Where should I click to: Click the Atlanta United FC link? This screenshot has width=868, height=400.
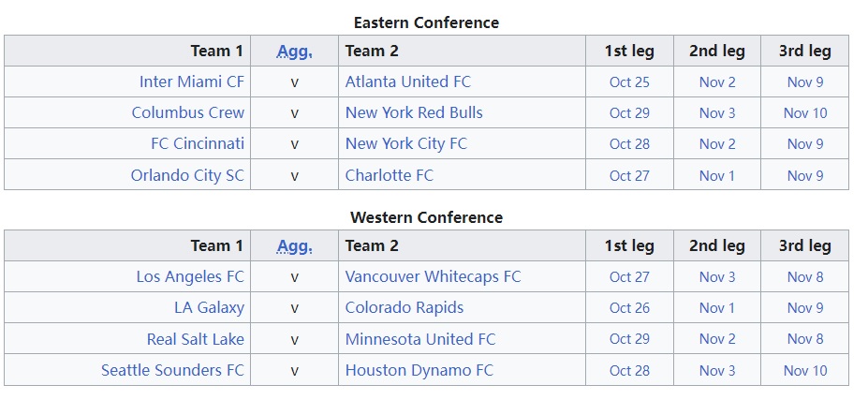(407, 81)
